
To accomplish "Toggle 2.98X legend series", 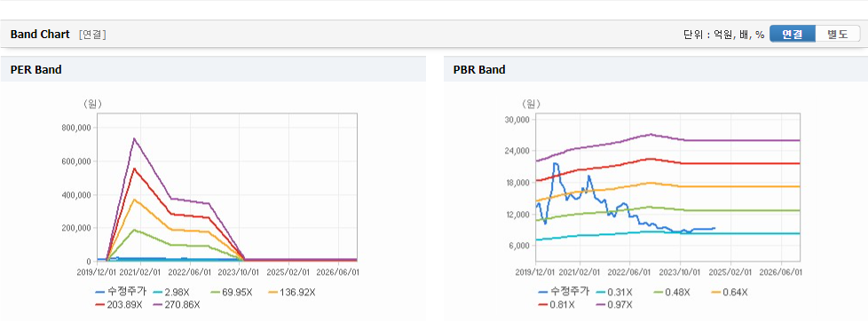I will click(175, 292).
